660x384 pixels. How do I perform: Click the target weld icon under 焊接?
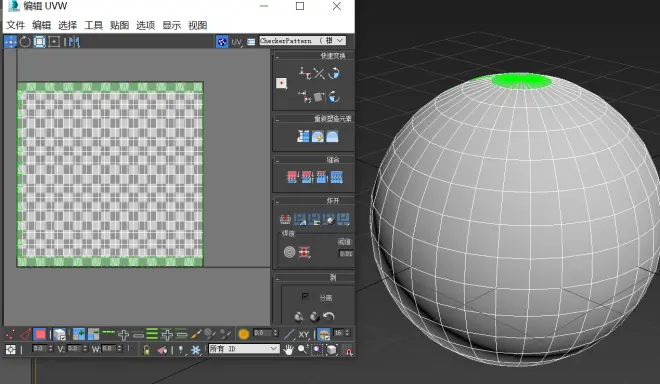(x=289, y=252)
